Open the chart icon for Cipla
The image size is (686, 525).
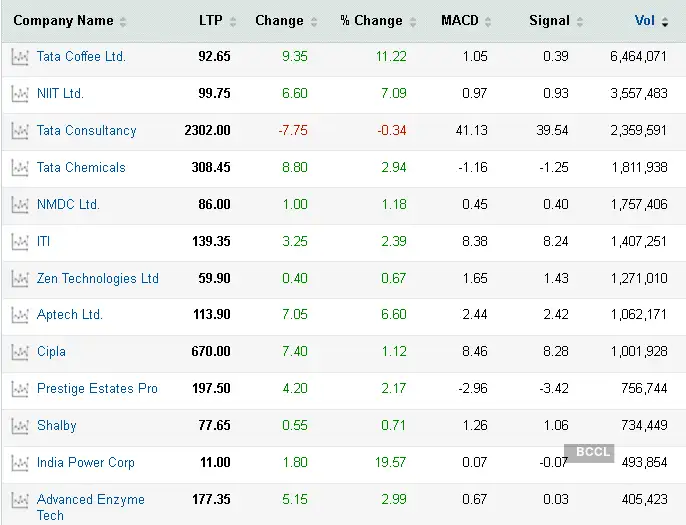coord(20,352)
